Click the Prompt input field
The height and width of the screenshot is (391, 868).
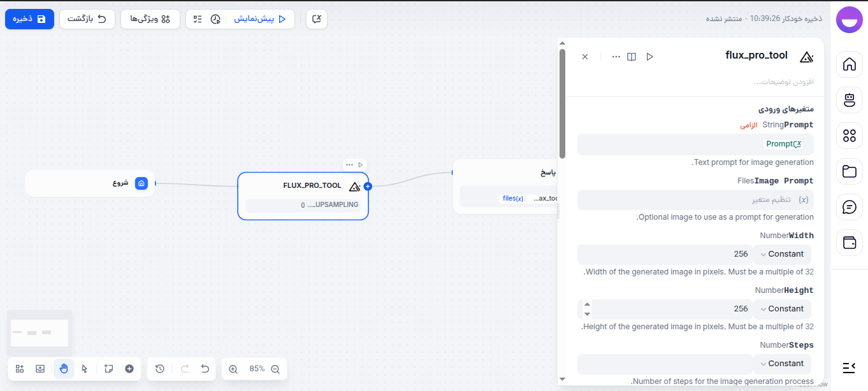[695, 144]
